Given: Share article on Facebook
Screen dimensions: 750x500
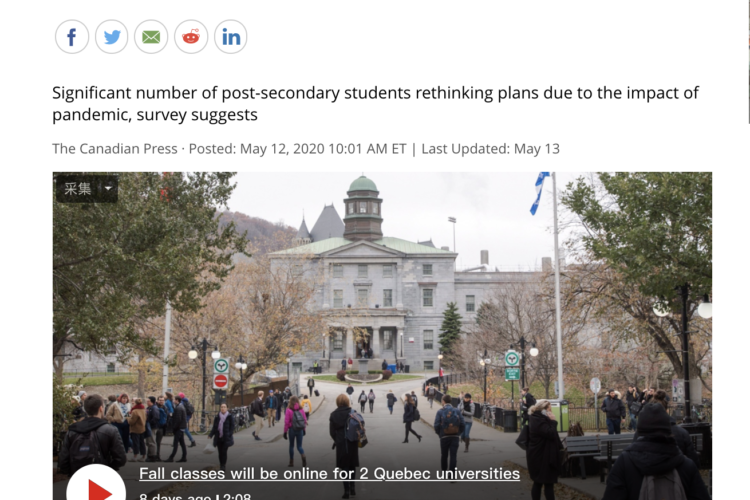Looking at the screenshot, I should coord(72,37).
